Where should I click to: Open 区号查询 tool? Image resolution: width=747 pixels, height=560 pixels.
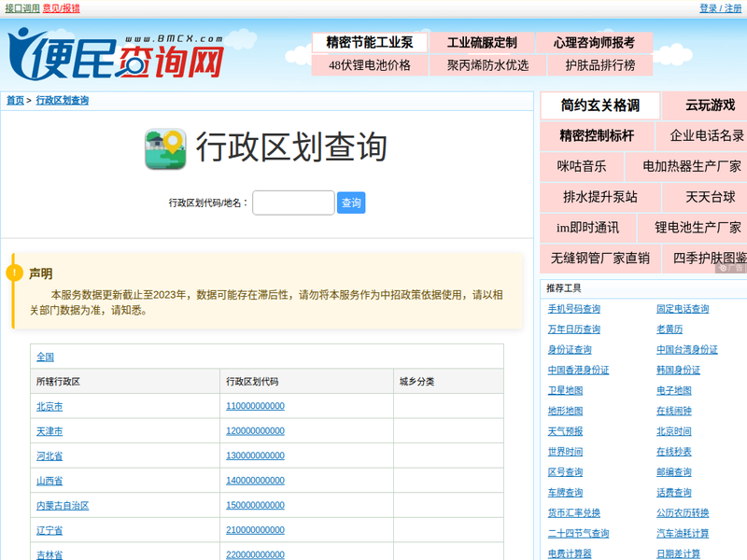pos(566,472)
